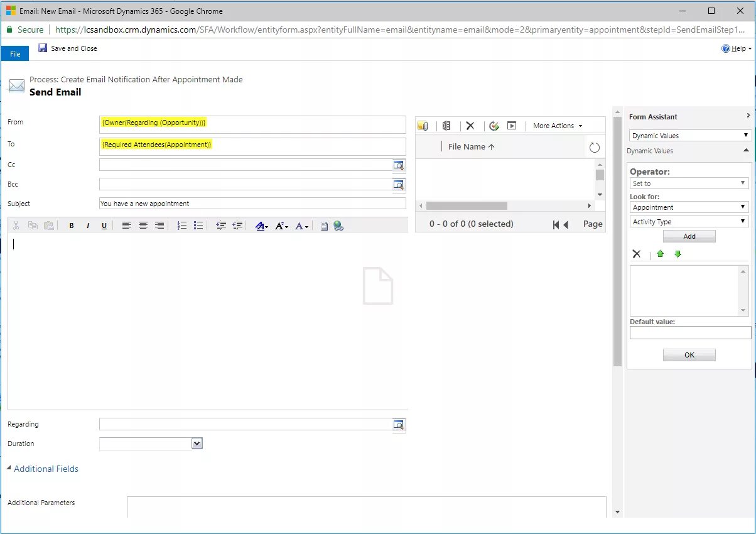
Task: Go to previous page of attachments
Action: click(x=566, y=224)
